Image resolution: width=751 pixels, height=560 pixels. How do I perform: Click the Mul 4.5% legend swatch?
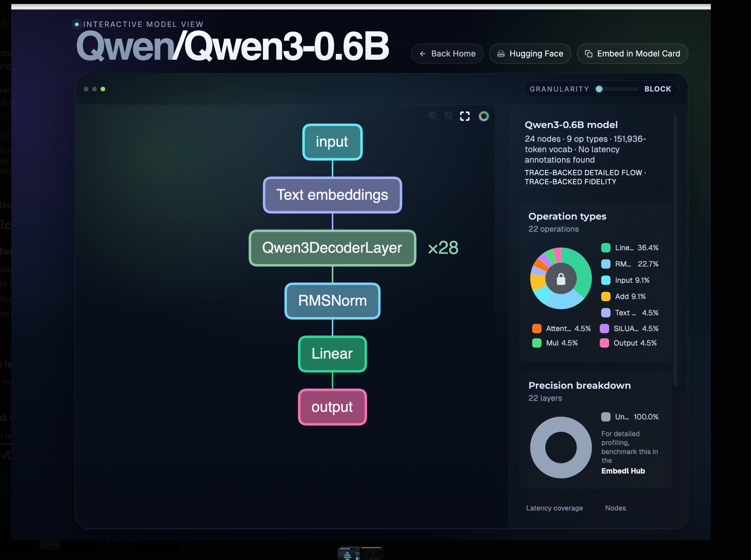point(537,343)
